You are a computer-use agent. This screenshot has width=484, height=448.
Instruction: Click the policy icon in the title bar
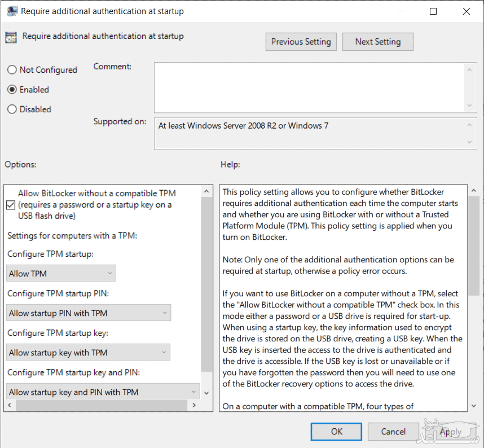tap(11, 11)
